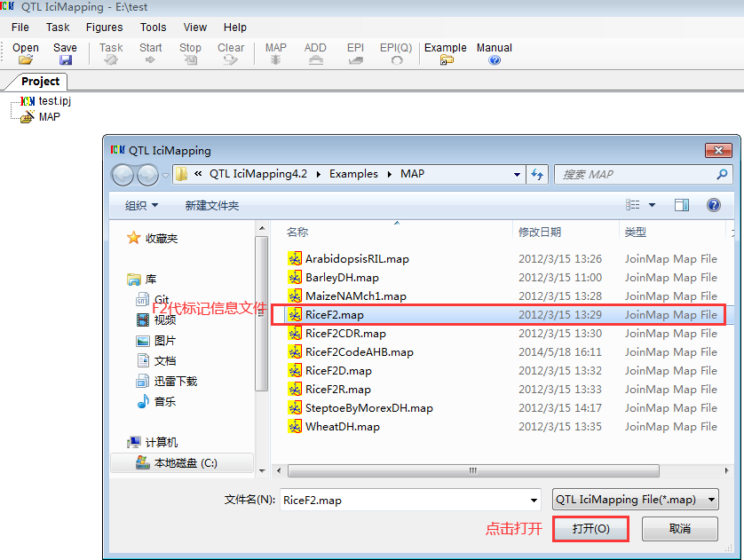Open the Documents (文档) library
This screenshot has height=560, width=744.
point(156,361)
